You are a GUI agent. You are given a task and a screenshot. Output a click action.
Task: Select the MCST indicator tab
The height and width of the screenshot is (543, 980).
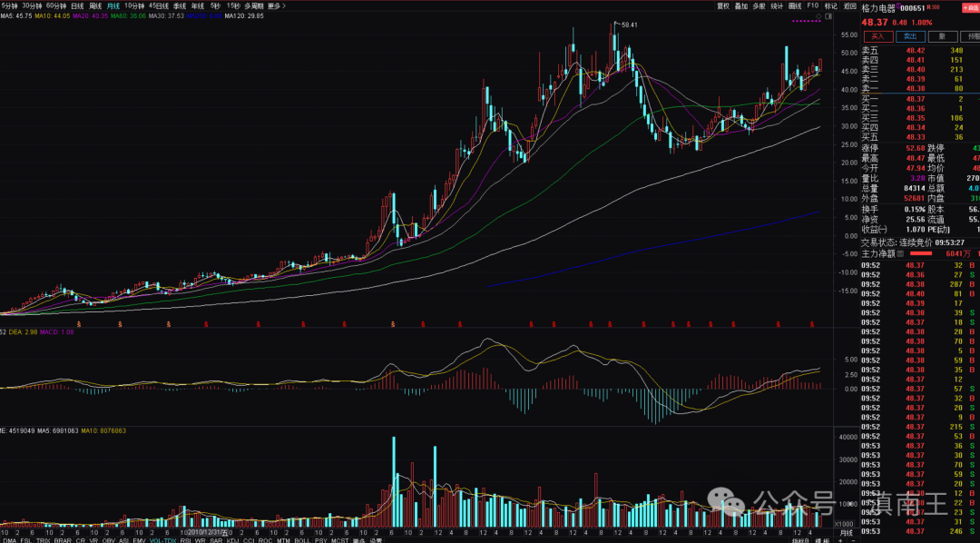tap(340, 539)
